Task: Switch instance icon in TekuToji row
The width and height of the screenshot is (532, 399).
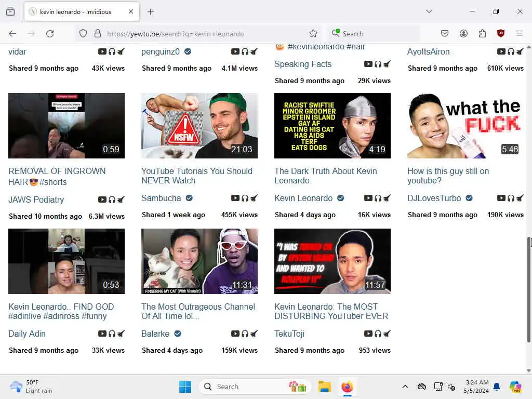Action: click(x=387, y=334)
